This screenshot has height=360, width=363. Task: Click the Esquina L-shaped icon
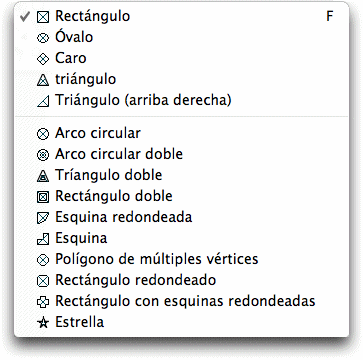click(43, 239)
